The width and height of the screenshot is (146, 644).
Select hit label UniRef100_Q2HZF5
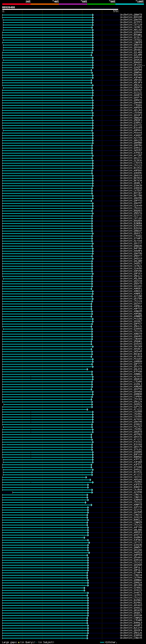click(131, 67)
